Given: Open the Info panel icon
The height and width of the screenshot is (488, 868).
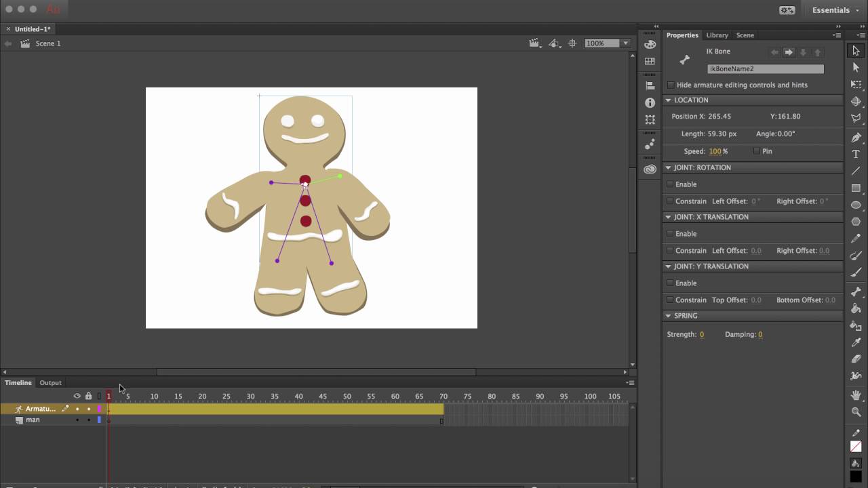Looking at the screenshot, I should pos(650,103).
